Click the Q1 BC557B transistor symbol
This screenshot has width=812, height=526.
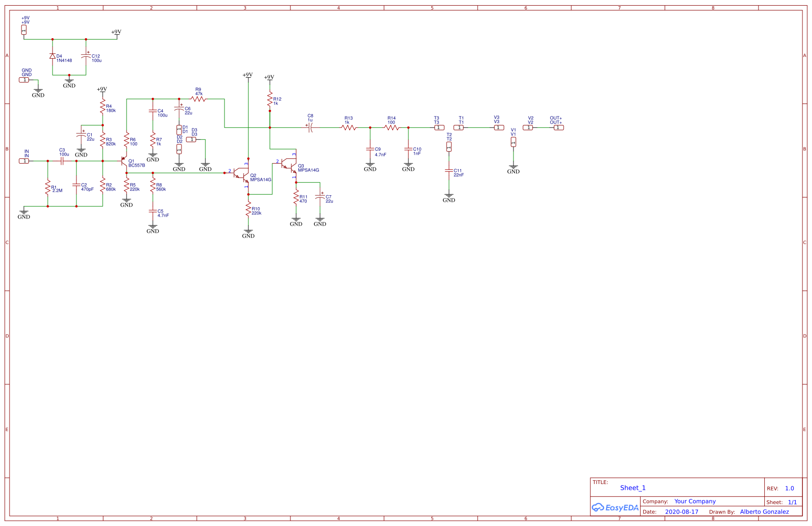pyautogui.click(x=124, y=161)
